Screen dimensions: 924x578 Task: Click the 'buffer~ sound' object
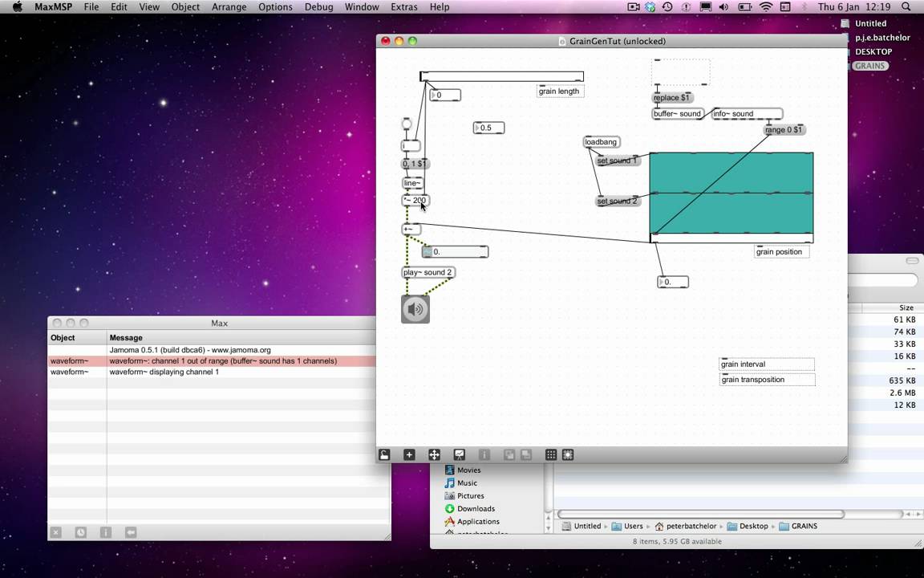coord(678,114)
